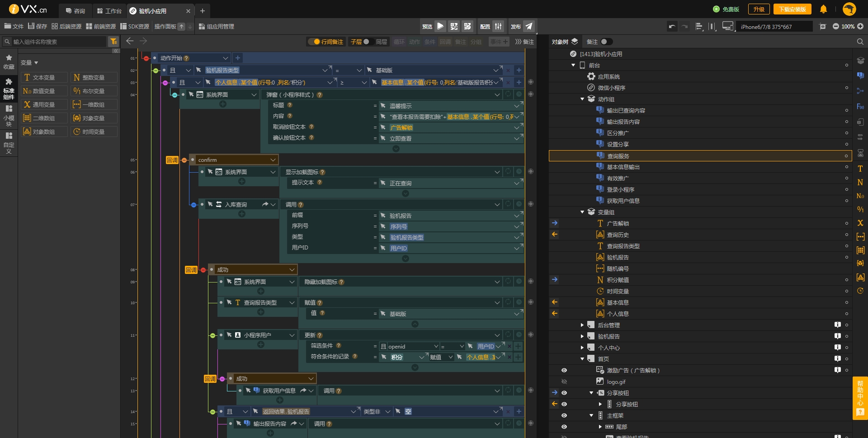Collapse the 前台 tree node
The image size is (868, 438).
pos(573,65)
